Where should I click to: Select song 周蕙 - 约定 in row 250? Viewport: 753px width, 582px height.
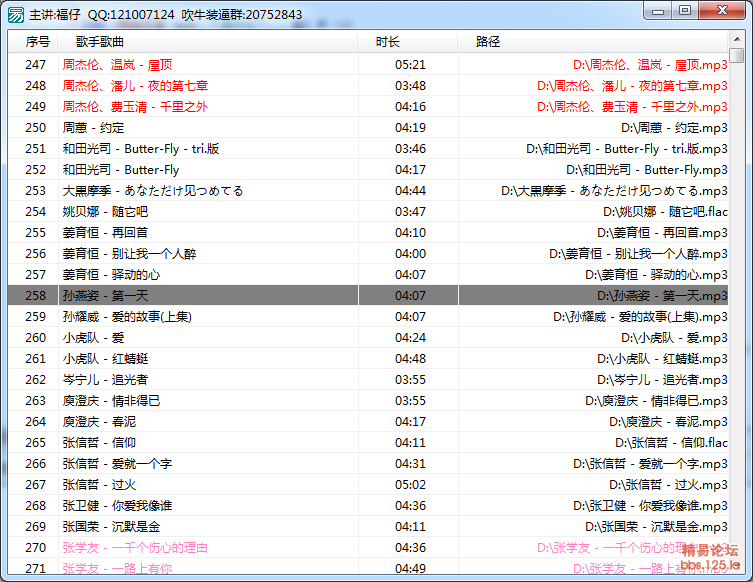[x=93, y=127]
